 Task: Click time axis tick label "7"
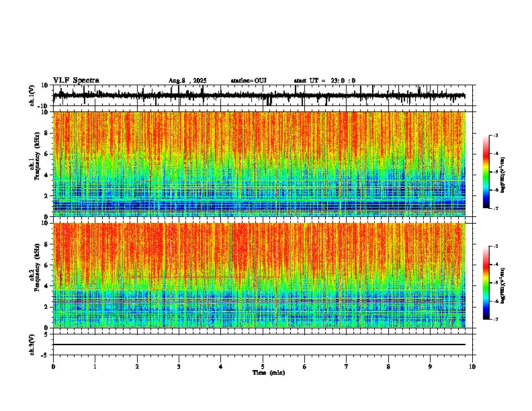pyautogui.click(x=347, y=367)
